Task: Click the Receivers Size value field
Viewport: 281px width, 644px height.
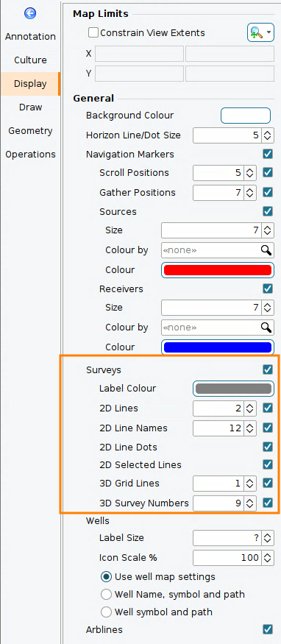Action: tap(211, 307)
